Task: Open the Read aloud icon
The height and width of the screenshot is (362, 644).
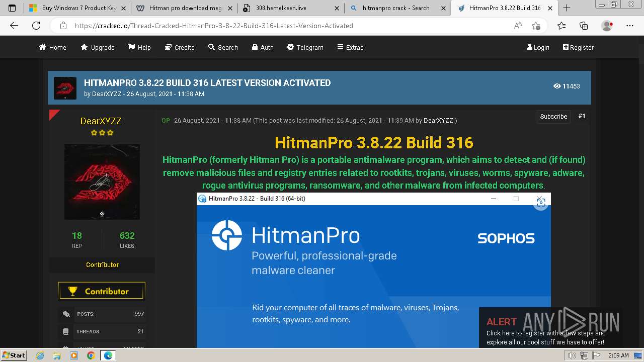Action: [518, 26]
